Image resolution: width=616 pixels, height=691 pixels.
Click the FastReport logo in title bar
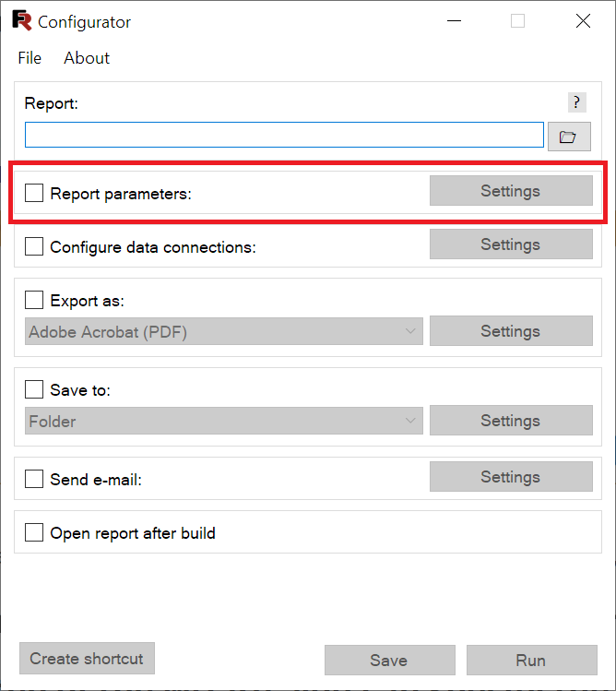pyautogui.click(x=22, y=20)
